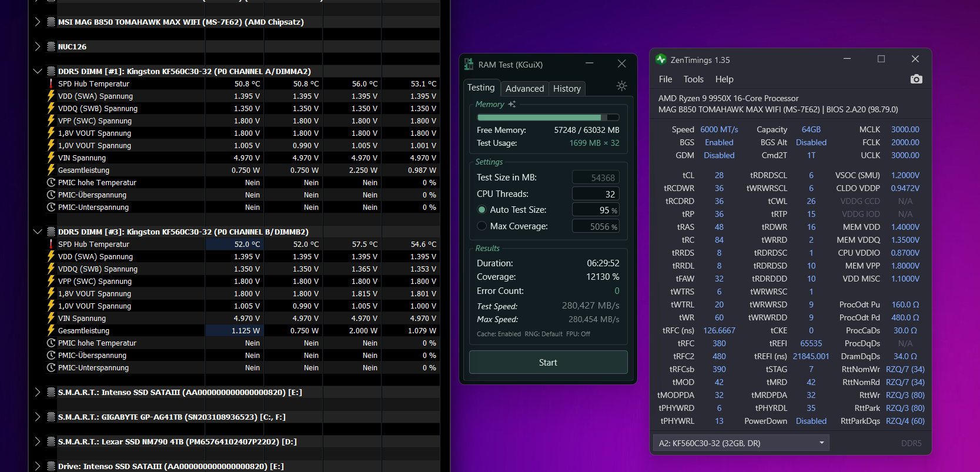
Task: Click drive icon of Lexar SSD NM790 4TB row
Action: coord(51,441)
